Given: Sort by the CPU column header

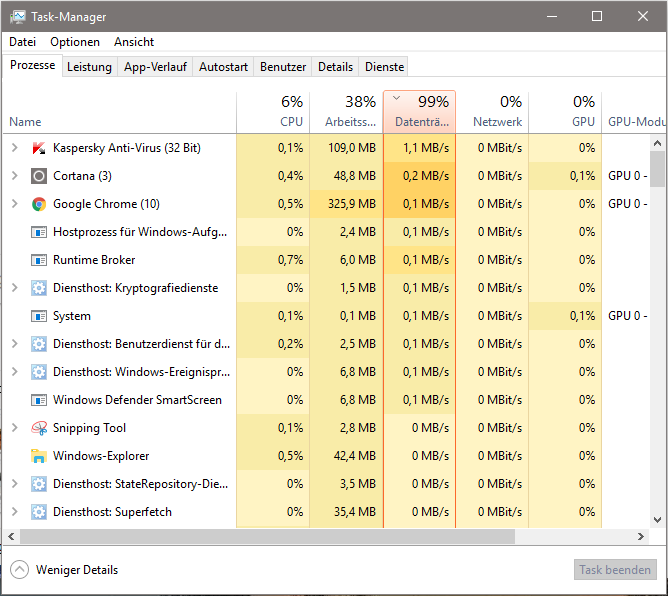Looking at the screenshot, I should [273, 112].
